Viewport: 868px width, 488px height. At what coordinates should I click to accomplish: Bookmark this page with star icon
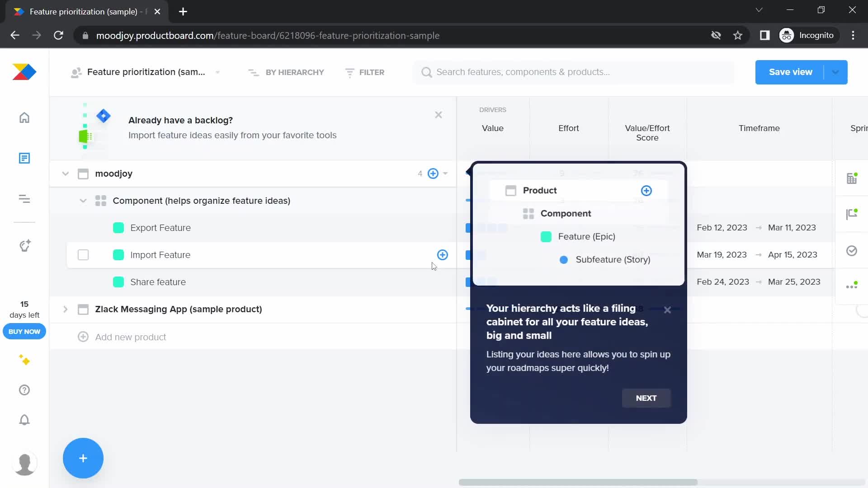(x=738, y=35)
